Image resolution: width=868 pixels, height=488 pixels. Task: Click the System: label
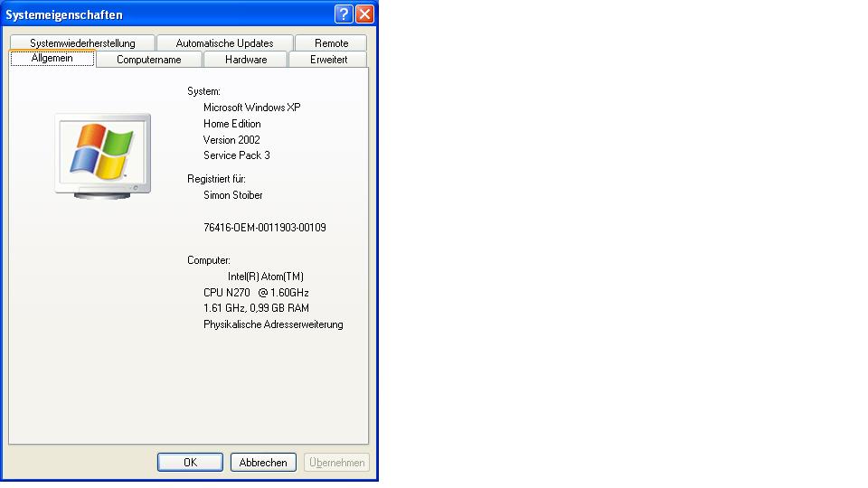click(203, 91)
